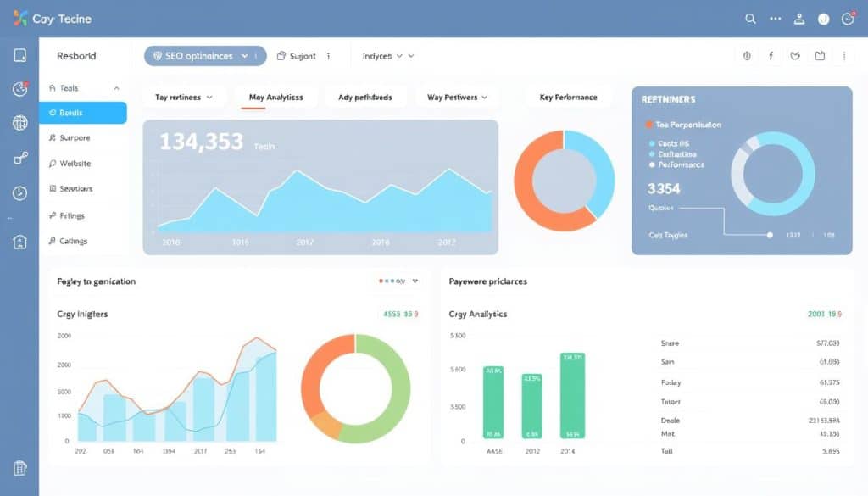This screenshot has width=868, height=496.
Task: Open the globe icon in left rail
Action: (20, 122)
